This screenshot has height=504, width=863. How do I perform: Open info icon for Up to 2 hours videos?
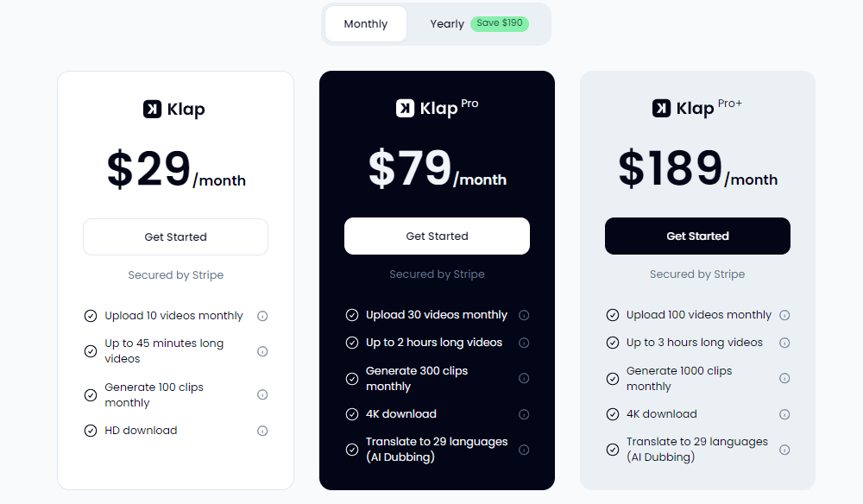524,343
